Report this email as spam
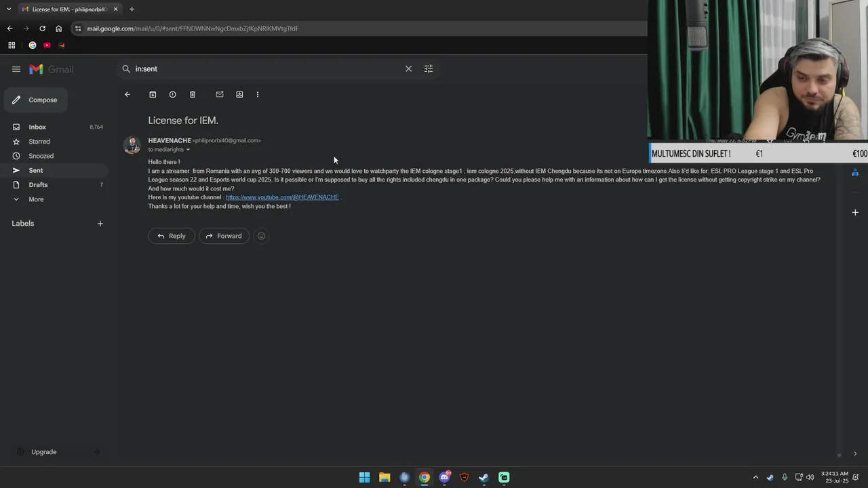This screenshot has height=488, width=868. click(172, 94)
